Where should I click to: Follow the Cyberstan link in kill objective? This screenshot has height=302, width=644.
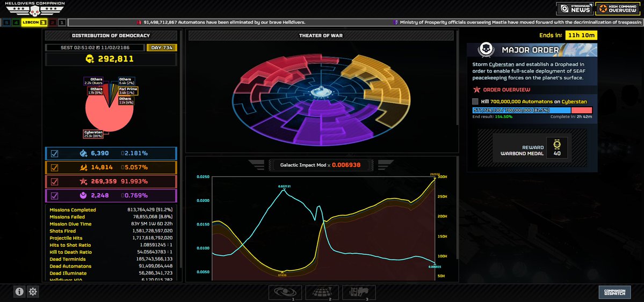574,101
